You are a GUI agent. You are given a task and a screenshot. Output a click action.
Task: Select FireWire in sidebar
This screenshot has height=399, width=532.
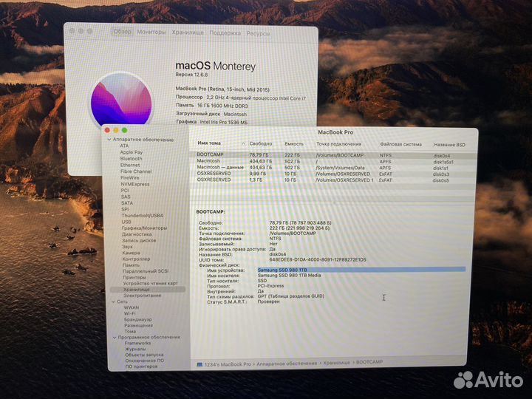(129, 177)
